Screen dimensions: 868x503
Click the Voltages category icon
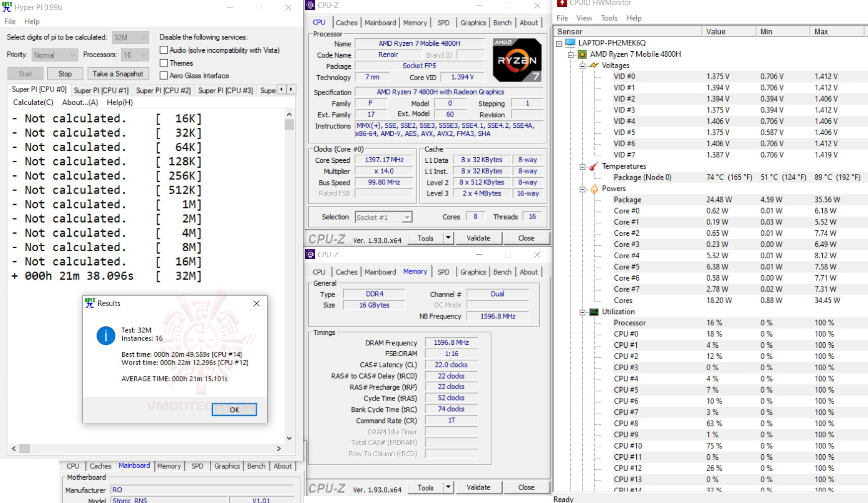[594, 65]
